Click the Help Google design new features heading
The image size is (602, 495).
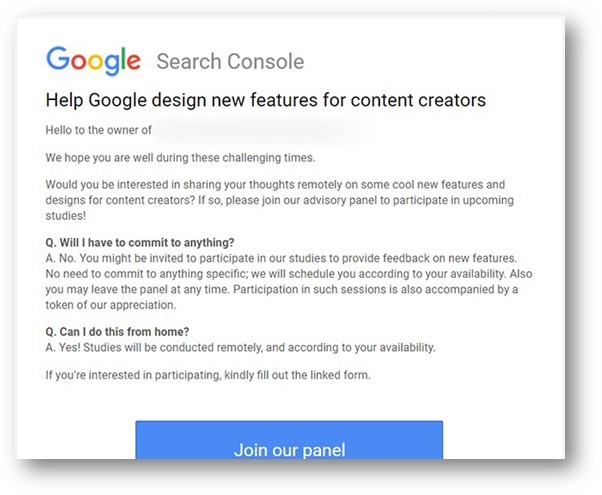coord(266,100)
